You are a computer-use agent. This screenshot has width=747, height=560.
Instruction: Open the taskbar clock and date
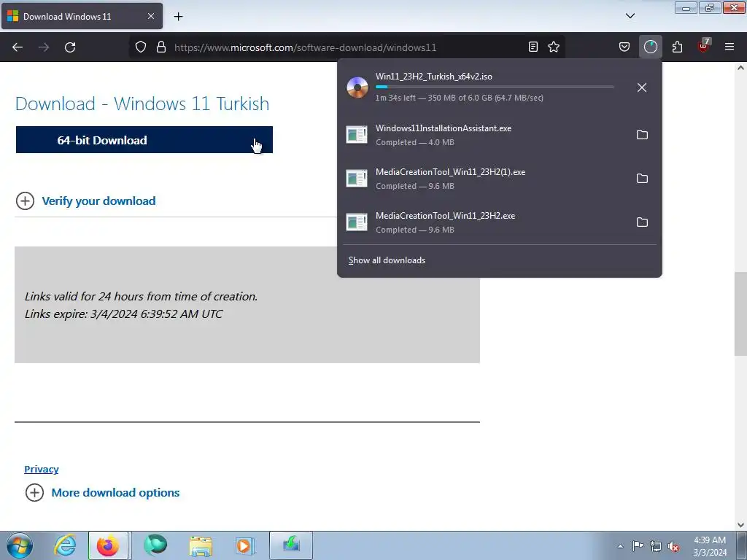pyautogui.click(x=710, y=546)
